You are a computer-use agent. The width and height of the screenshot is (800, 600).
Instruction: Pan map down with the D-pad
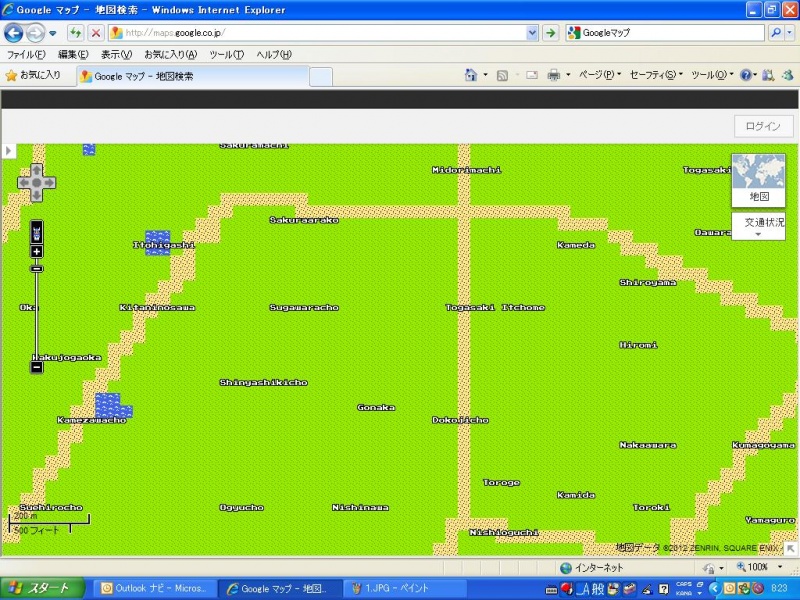tap(37, 195)
